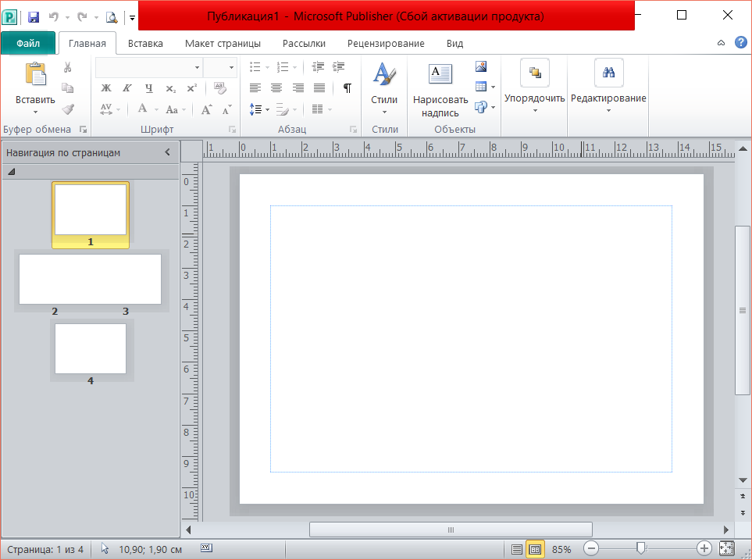This screenshot has height=560, width=752.
Task: Click the Save icon in quick access toolbar
Action: (x=33, y=17)
